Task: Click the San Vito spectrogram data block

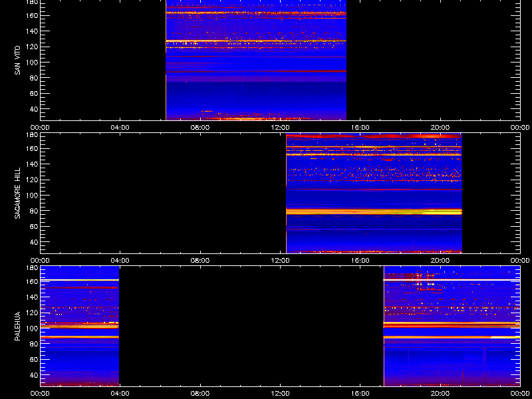Action: tap(256, 60)
